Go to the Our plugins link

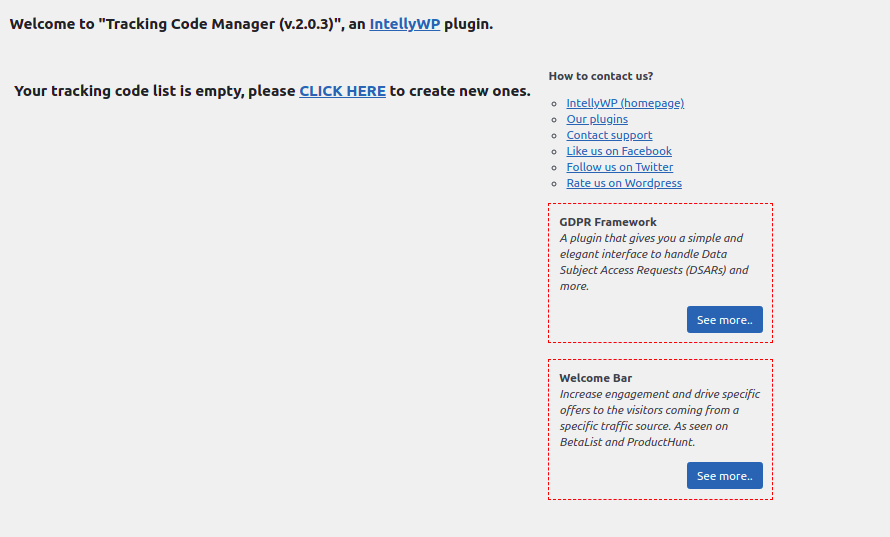pos(597,119)
